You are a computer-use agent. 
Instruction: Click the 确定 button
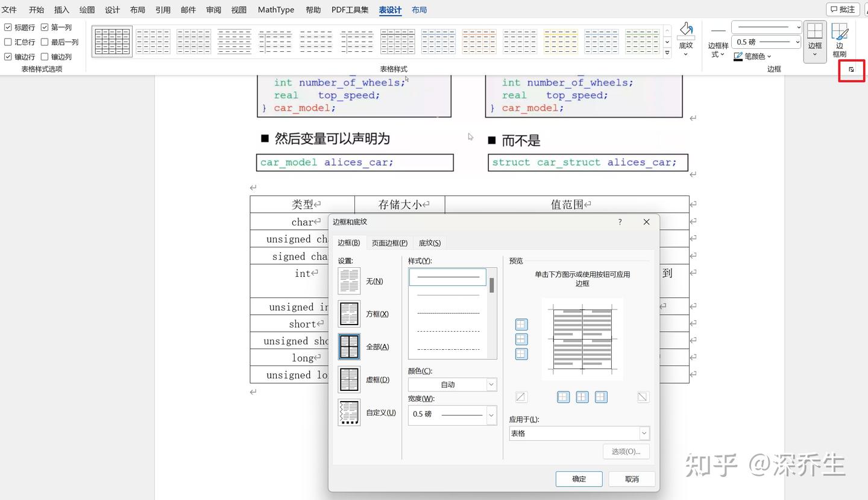click(579, 479)
